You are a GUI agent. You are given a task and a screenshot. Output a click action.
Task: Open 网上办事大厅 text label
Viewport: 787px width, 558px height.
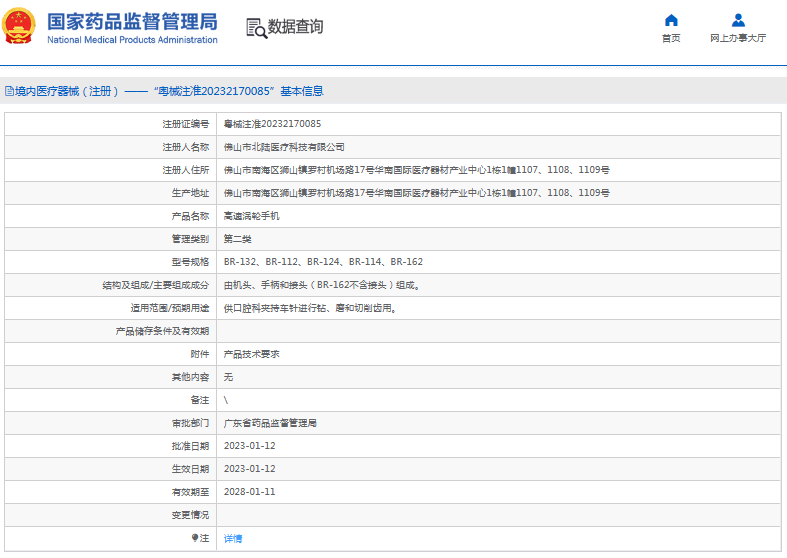tap(738, 38)
